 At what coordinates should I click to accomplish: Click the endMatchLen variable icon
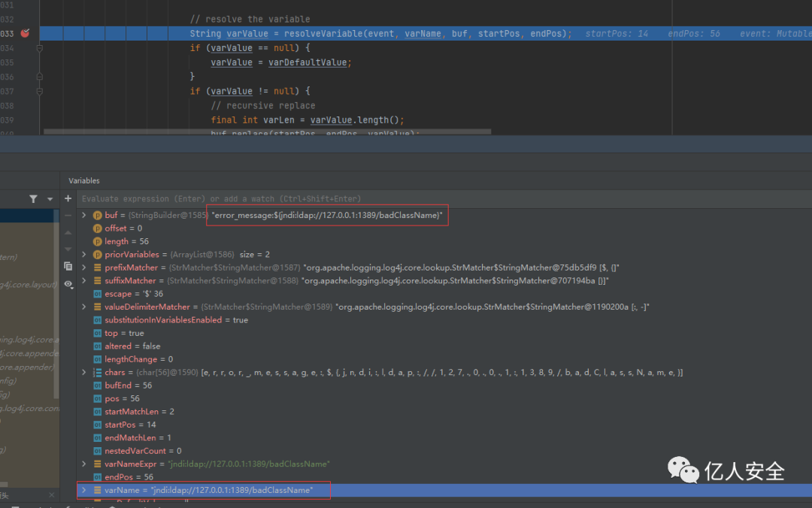(97, 437)
